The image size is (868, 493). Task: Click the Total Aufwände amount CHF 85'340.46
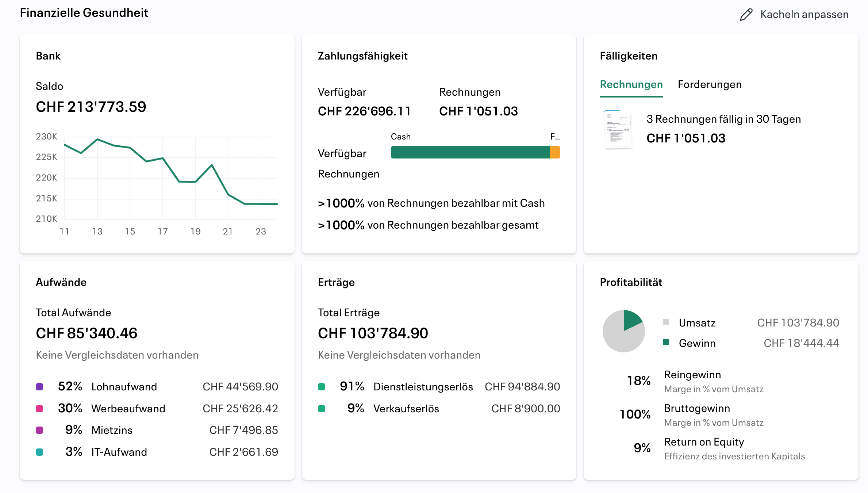pos(87,333)
